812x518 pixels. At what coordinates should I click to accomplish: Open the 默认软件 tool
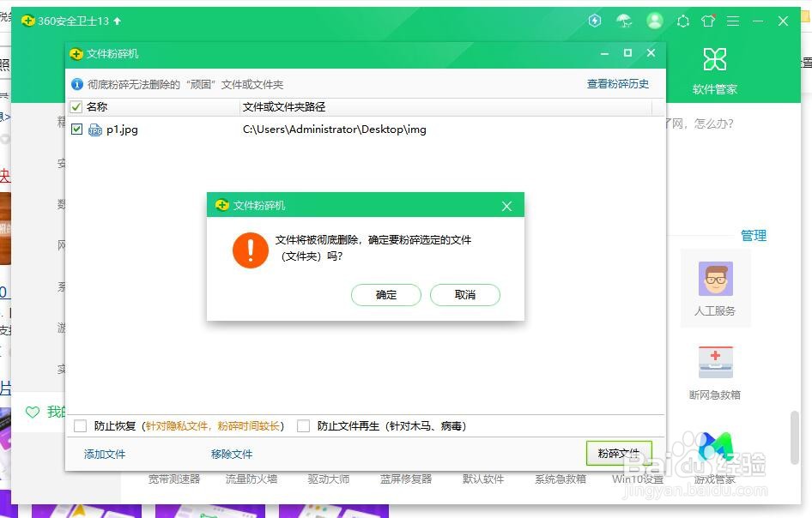[483, 479]
